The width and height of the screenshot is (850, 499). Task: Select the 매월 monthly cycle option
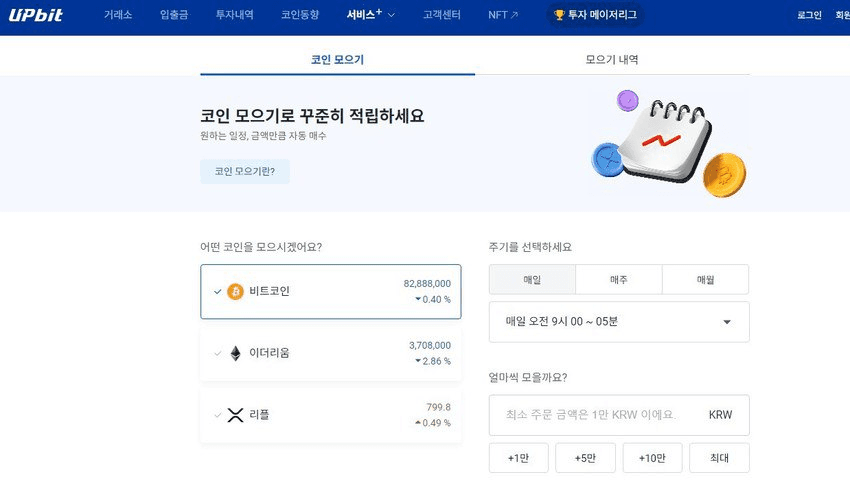(705, 280)
